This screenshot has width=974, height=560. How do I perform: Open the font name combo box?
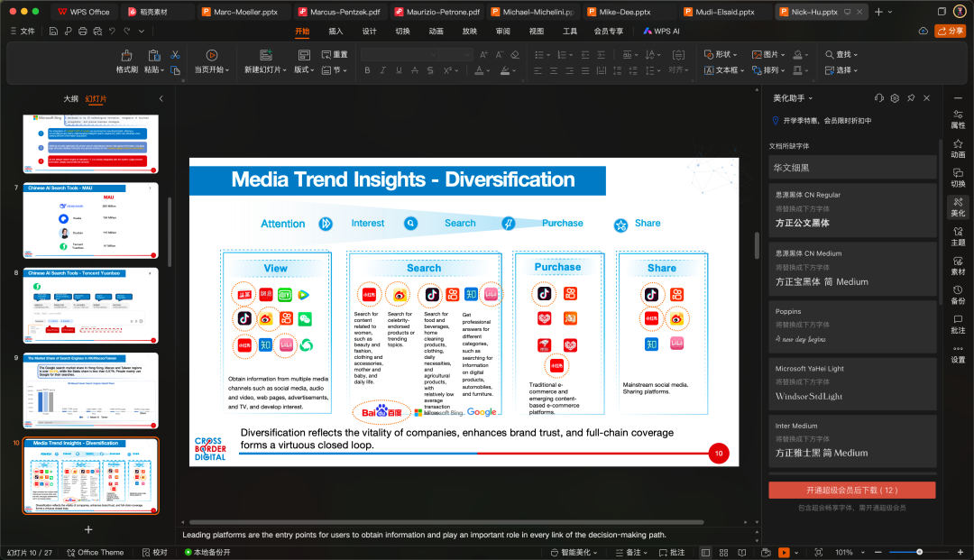pyautogui.click(x=399, y=55)
